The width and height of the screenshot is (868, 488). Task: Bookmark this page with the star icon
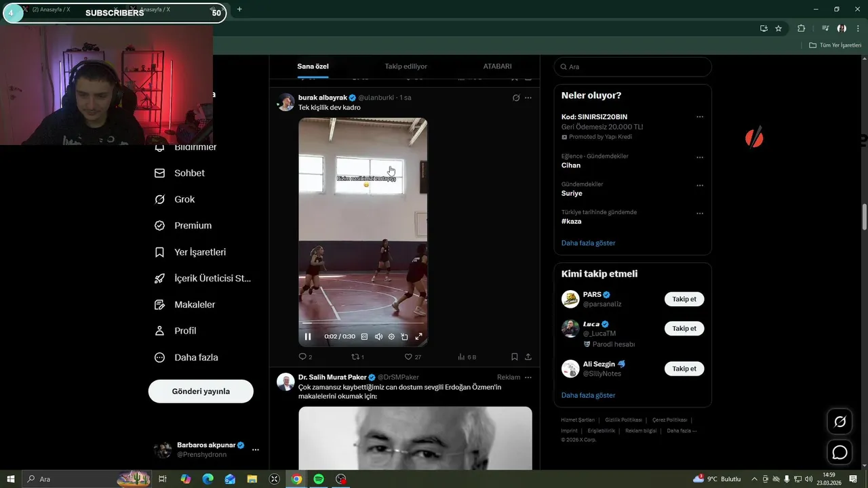pyautogui.click(x=778, y=28)
